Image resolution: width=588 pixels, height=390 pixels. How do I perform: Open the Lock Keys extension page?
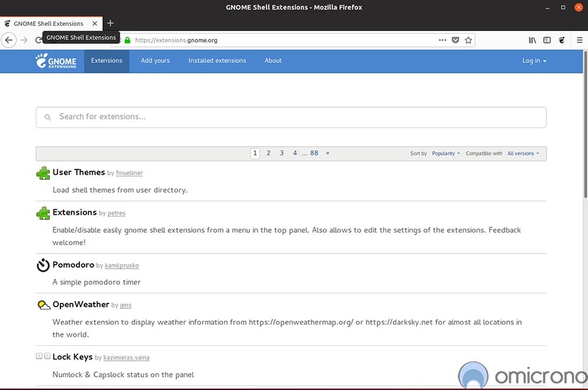tap(72, 356)
